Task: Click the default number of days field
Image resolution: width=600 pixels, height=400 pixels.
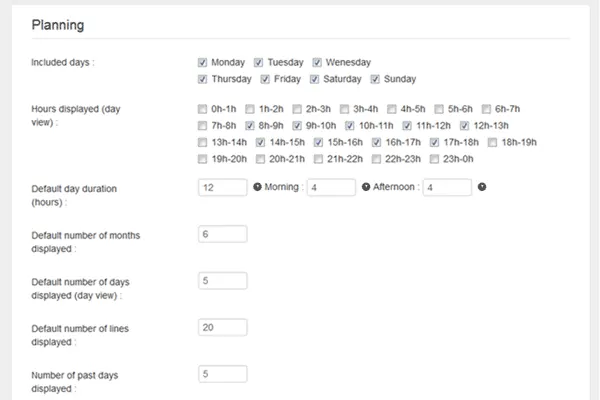Action: (x=223, y=281)
